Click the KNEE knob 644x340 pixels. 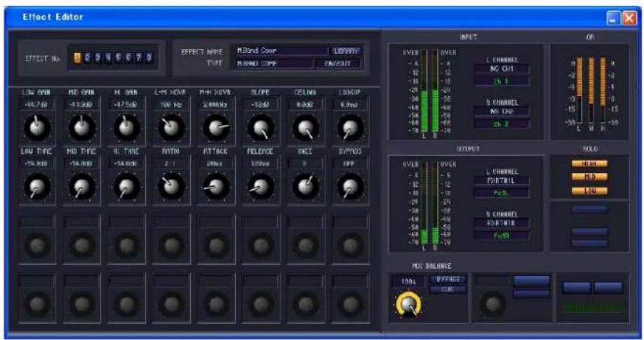click(306, 186)
